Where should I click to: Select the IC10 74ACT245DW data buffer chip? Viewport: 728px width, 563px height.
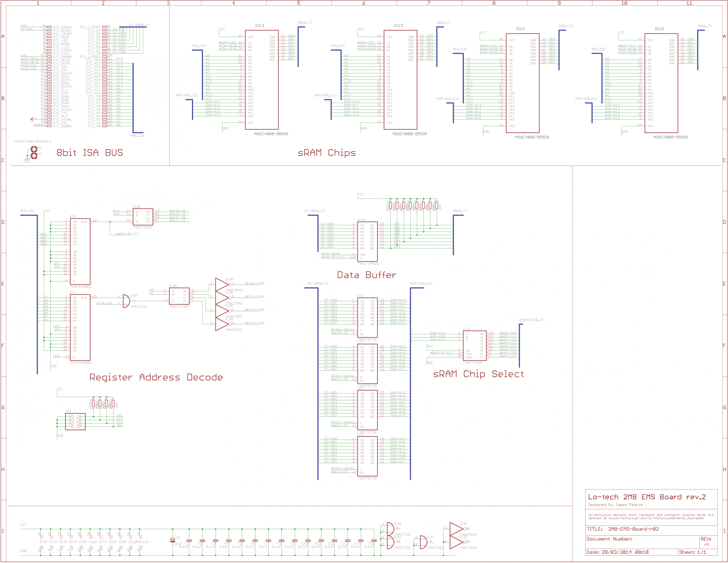coord(367,242)
